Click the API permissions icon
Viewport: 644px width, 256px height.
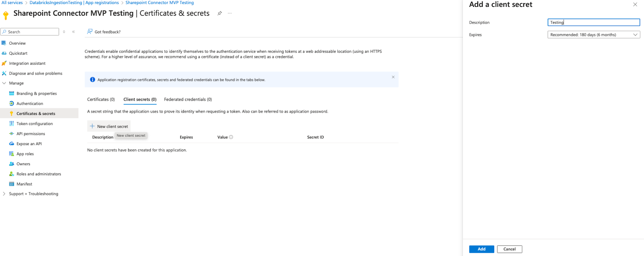tap(12, 134)
